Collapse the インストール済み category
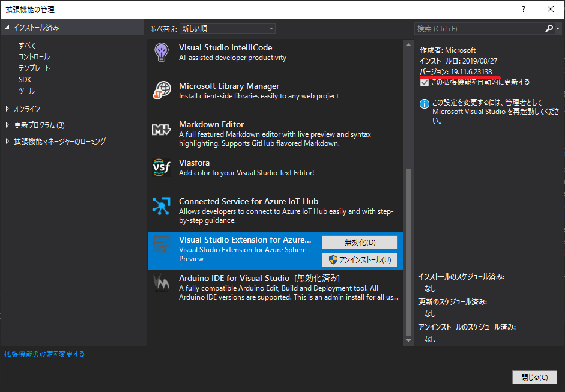Screen dimensions: 565x392 pyautogui.click(x=7, y=28)
